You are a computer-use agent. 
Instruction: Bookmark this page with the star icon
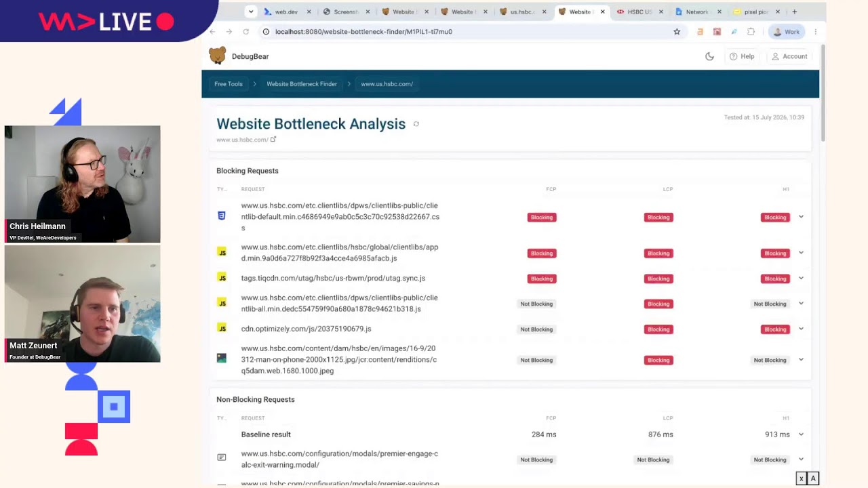677,32
